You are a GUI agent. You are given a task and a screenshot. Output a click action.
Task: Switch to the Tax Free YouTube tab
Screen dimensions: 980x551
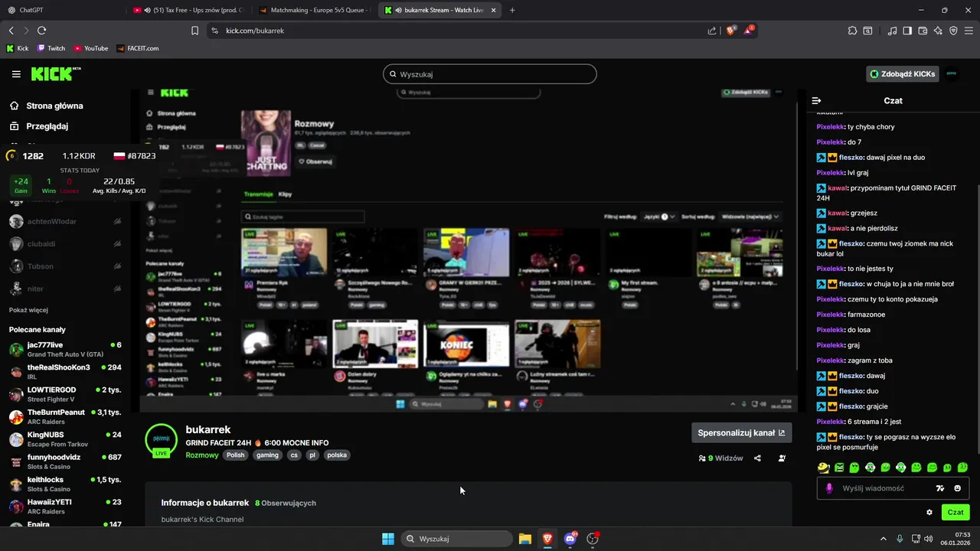[x=188, y=10]
